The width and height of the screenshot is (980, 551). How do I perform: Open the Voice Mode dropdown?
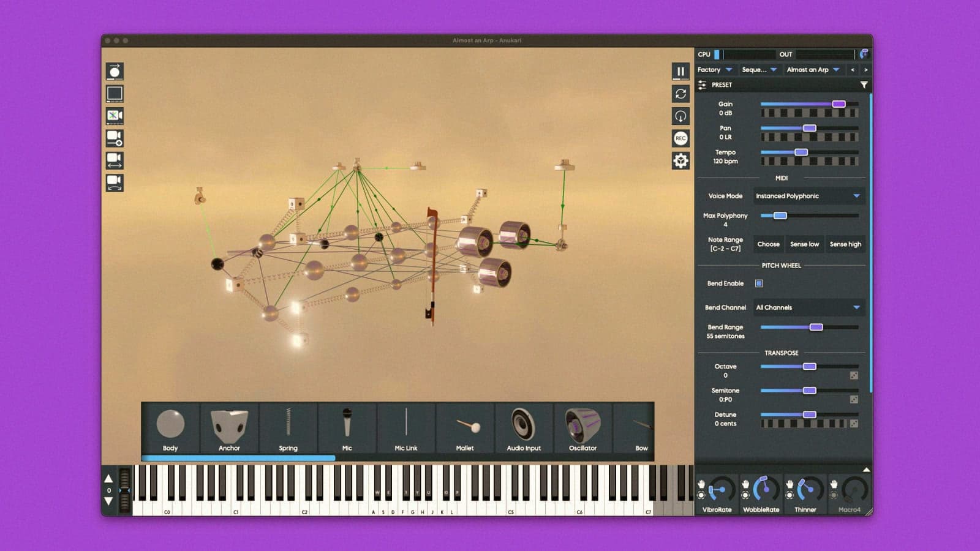click(x=809, y=196)
